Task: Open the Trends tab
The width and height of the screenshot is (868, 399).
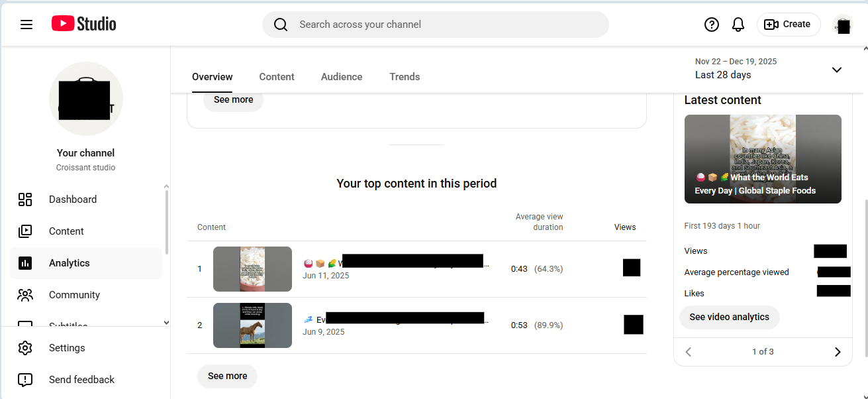Action: pos(405,76)
